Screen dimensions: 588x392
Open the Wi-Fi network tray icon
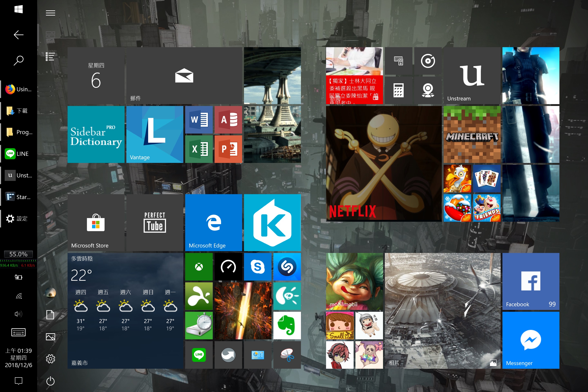[19, 296]
